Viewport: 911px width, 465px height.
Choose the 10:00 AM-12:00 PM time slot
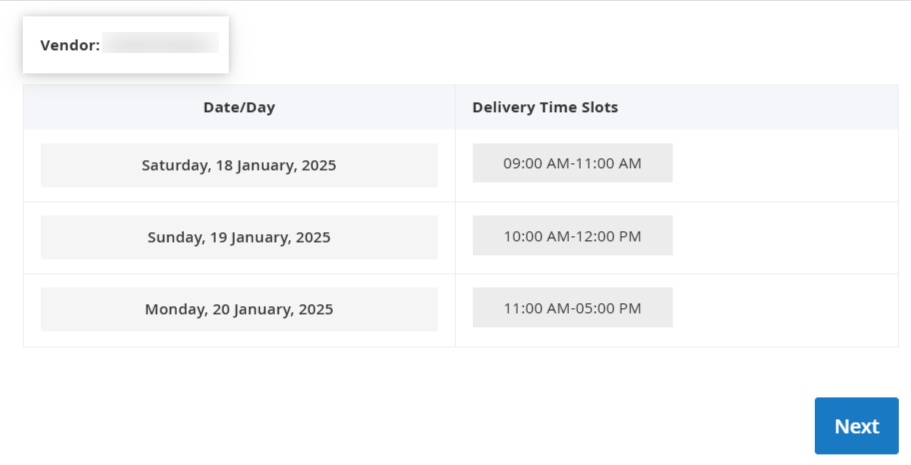click(572, 235)
